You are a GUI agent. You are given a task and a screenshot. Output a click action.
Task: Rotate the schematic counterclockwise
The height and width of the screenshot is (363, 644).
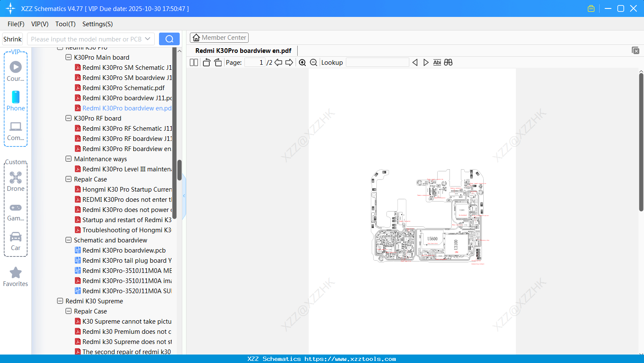(x=206, y=62)
